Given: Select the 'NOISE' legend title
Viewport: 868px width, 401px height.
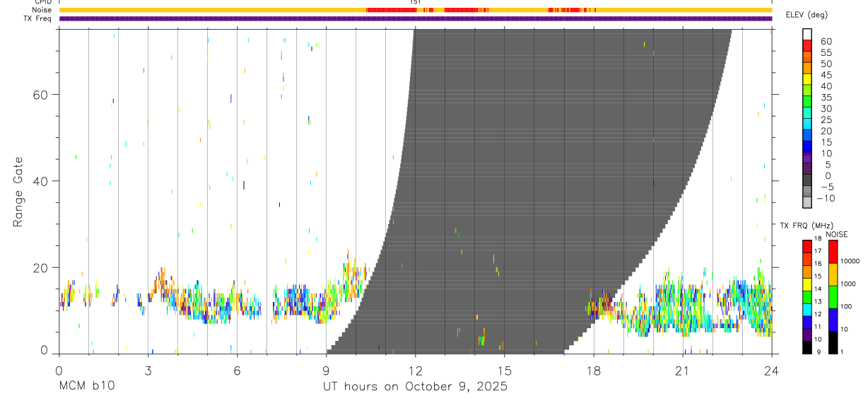Looking at the screenshot, I should pyautogui.click(x=837, y=234).
